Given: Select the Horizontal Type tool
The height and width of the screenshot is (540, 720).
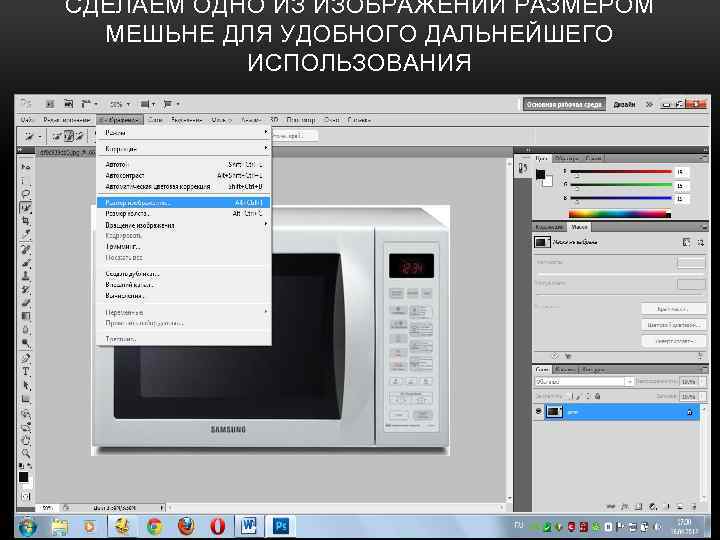Looking at the screenshot, I should (26, 371).
